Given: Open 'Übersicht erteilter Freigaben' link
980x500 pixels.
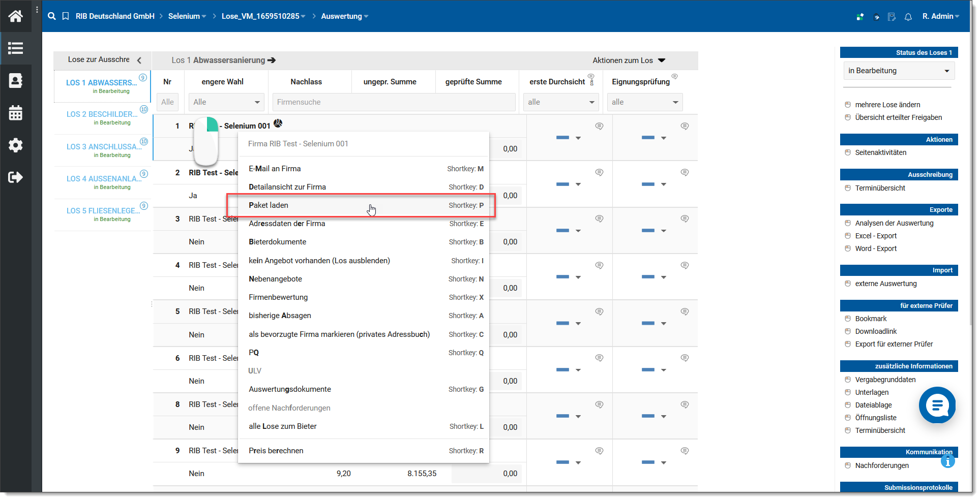Looking at the screenshot, I should tap(898, 117).
